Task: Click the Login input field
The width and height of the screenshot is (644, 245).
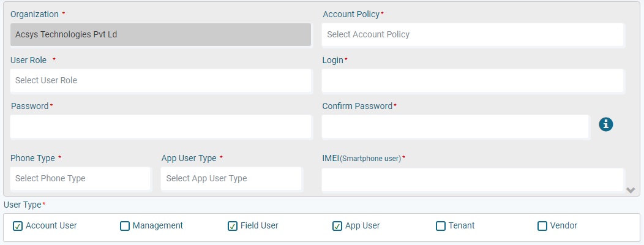Action: (x=473, y=81)
